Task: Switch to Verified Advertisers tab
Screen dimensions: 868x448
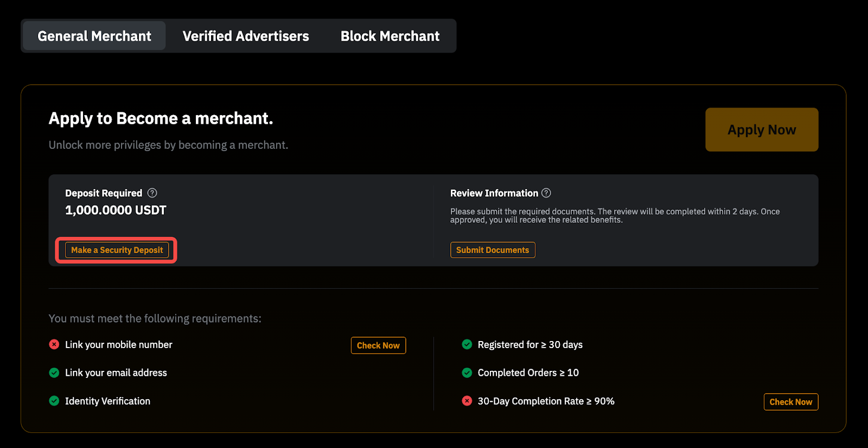Action: click(246, 36)
